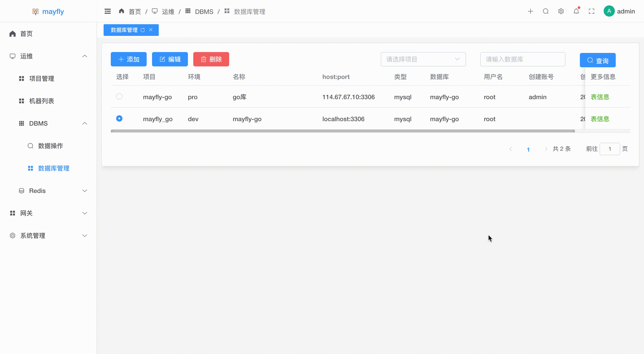Close the 数据库管理 tab
644x354 pixels.
coord(151,30)
